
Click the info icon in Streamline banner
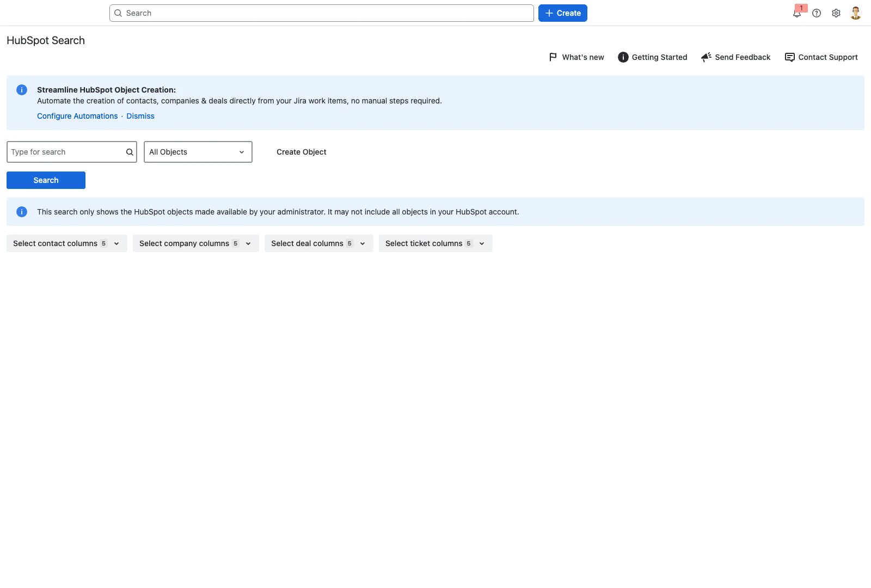[x=22, y=90]
